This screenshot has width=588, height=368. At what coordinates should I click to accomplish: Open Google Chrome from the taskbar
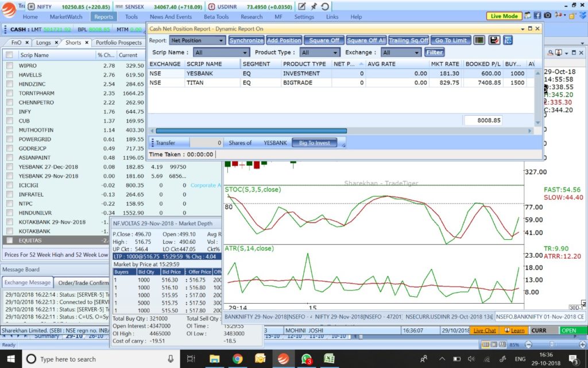pyautogui.click(x=237, y=359)
